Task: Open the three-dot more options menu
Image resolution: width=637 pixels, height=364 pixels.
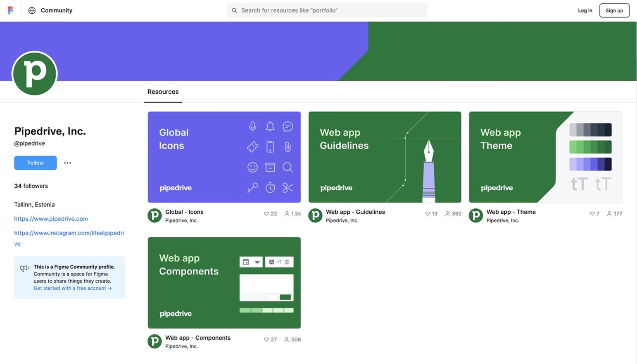Action: [x=67, y=163]
